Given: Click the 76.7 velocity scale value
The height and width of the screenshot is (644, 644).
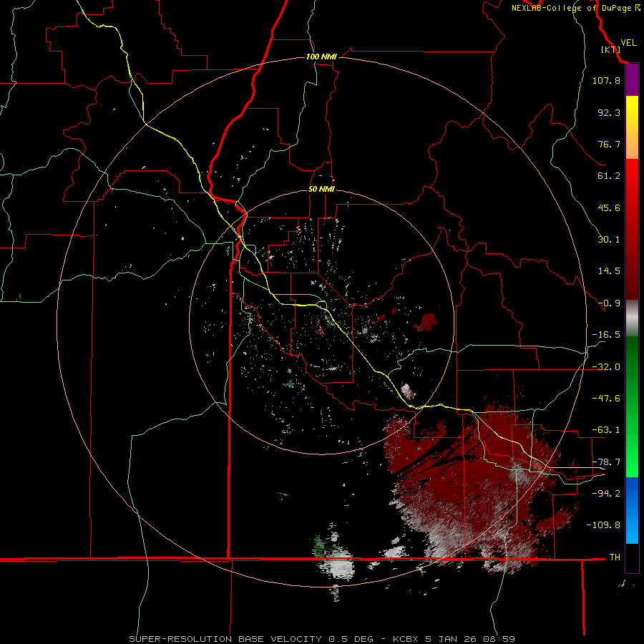Looking at the screenshot, I should tap(609, 144).
